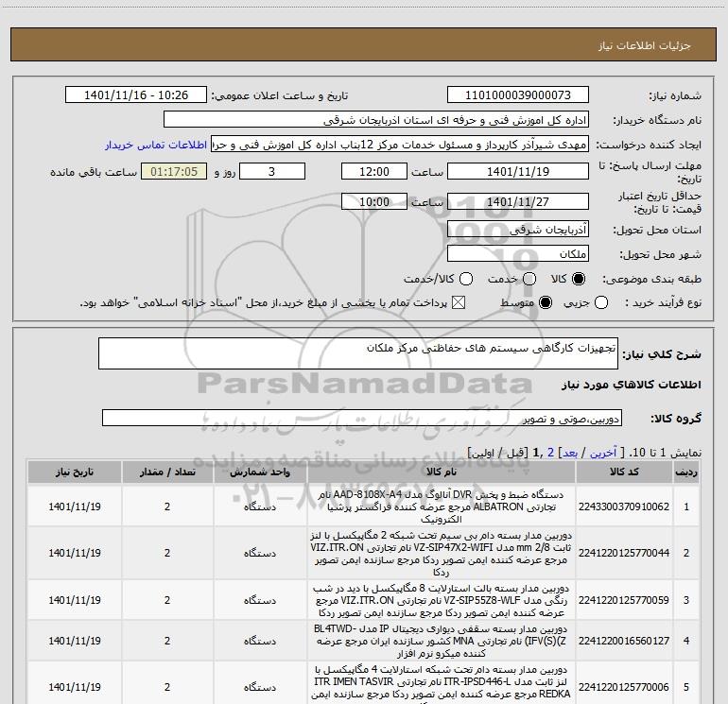The image size is (728, 704).
Task: Click item code 2243300370910062
Action: point(624,507)
